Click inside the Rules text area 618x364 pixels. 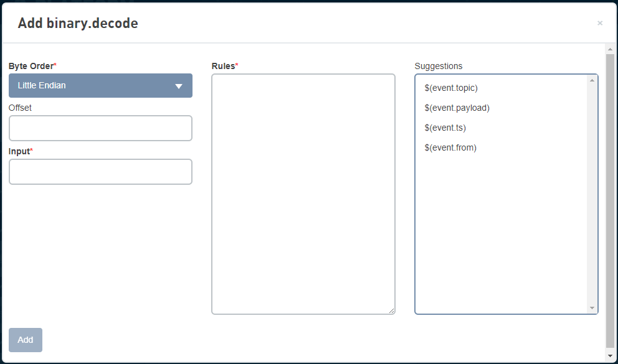pyautogui.click(x=303, y=194)
